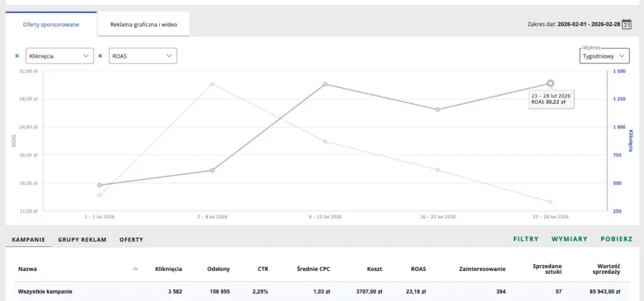The height and width of the screenshot is (301, 644).
Task: Open the ROAS metric dropdown
Action: (143, 56)
